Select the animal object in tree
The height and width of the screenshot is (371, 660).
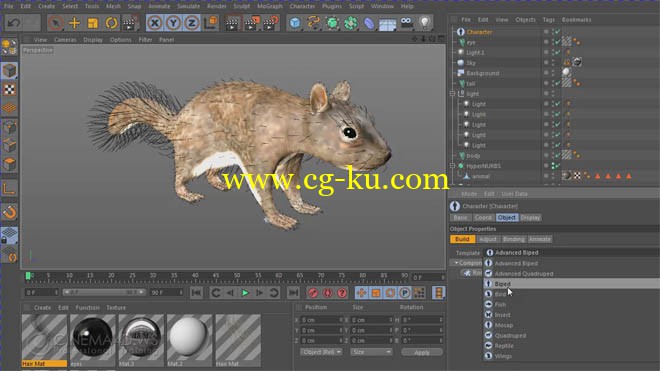click(x=480, y=176)
